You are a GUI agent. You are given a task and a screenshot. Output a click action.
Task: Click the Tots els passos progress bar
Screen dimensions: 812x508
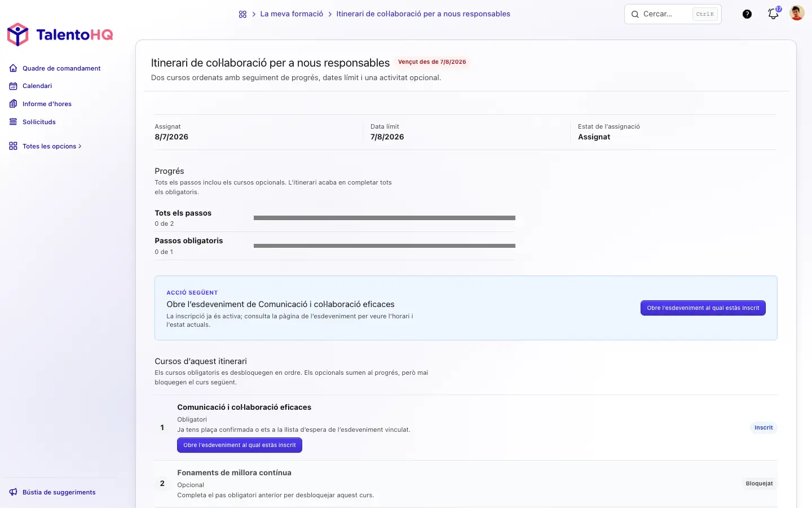385,218
